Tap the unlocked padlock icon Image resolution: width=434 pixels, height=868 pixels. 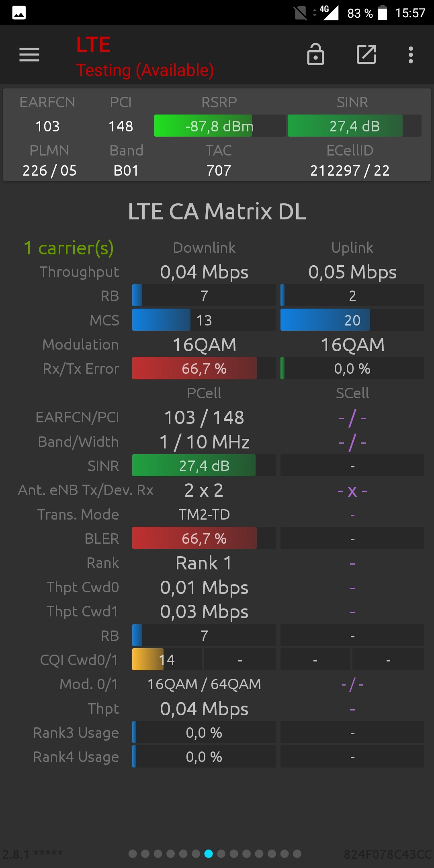[x=315, y=54]
